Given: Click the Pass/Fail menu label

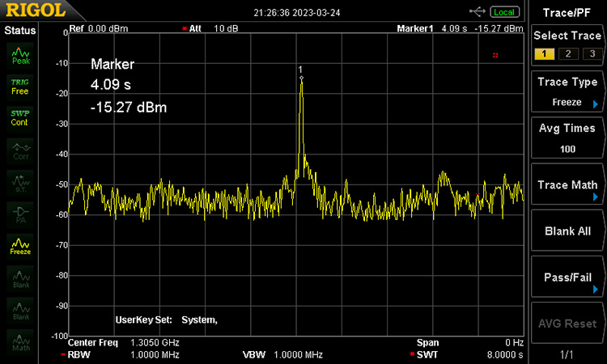Looking at the screenshot, I should (567, 277).
